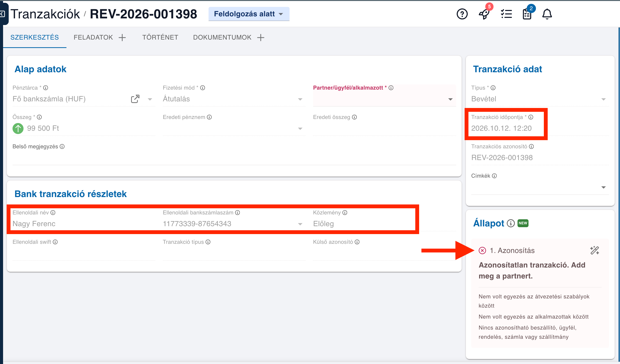Add a task with plus next to FELADATOK
Viewport: 620px width, 364px height.
(122, 38)
